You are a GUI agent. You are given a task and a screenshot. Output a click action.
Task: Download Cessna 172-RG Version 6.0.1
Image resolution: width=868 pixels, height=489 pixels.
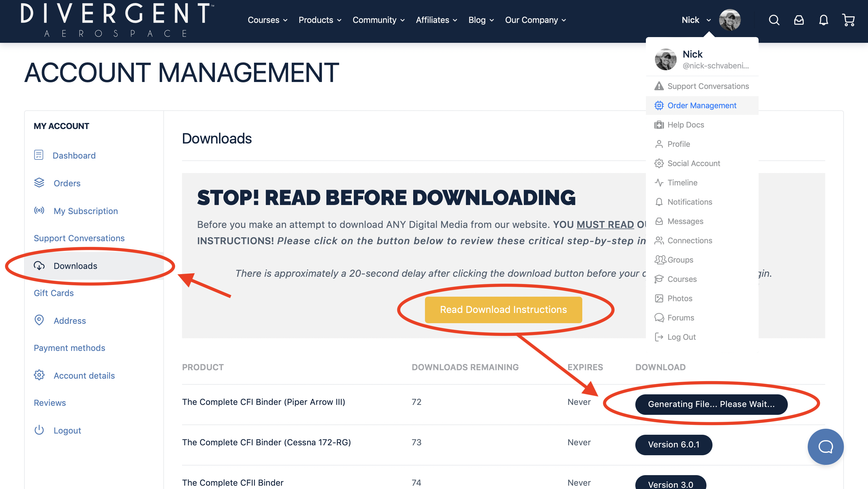point(673,444)
